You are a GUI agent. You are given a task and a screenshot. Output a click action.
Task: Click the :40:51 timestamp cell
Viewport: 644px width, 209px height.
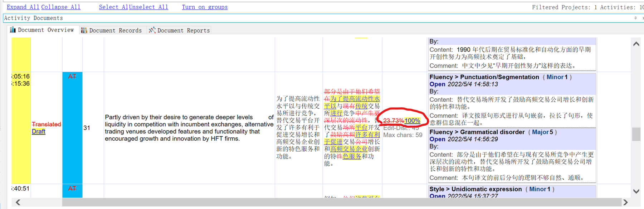(21, 189)
